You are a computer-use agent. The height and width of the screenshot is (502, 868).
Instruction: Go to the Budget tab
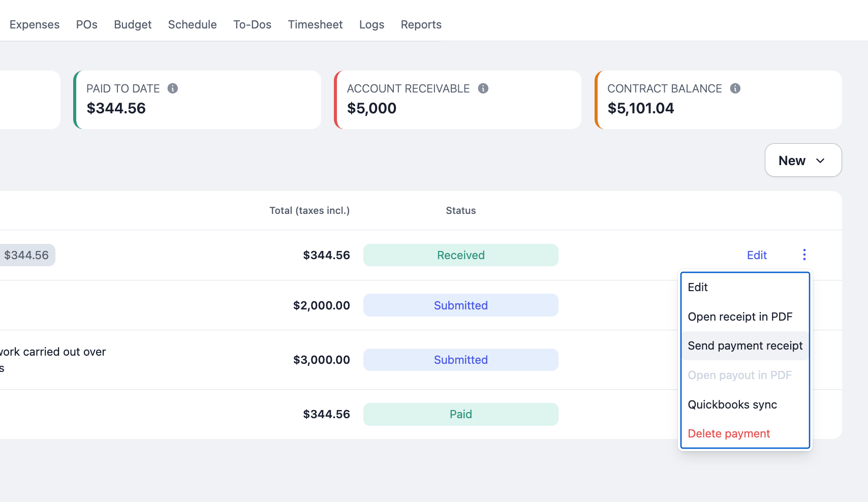(133, 24)
